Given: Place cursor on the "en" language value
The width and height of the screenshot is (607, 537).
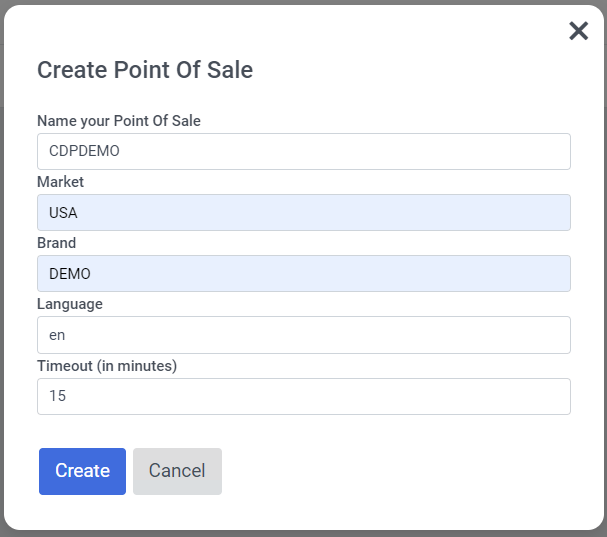Looking at the screenshot, I should tap(57, 335).
